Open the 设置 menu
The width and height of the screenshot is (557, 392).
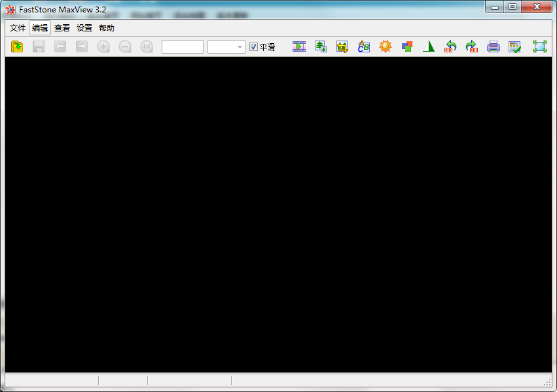[x=84, y=28]
